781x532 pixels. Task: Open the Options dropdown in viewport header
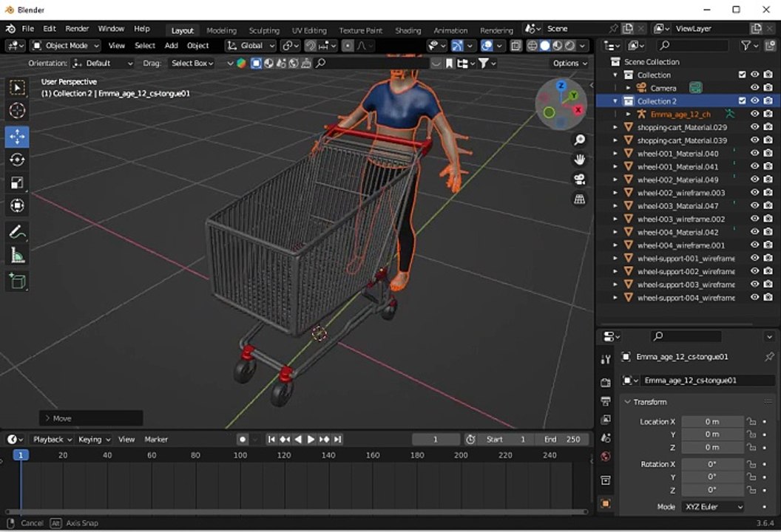(x=569, y=64)
